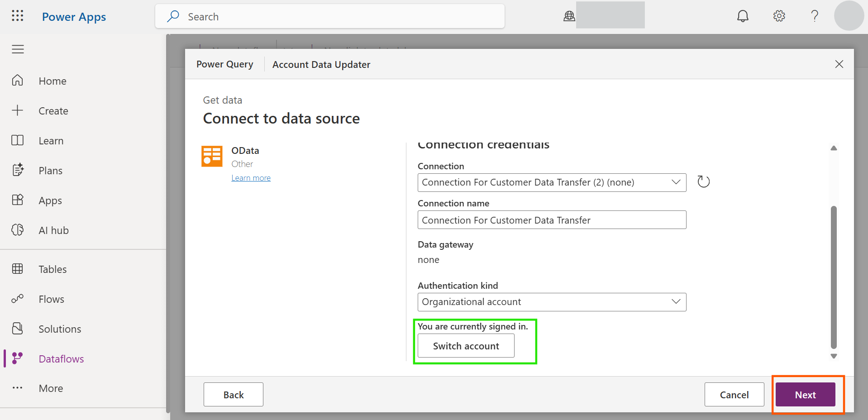Click the OData connector icon

(212, 157)
